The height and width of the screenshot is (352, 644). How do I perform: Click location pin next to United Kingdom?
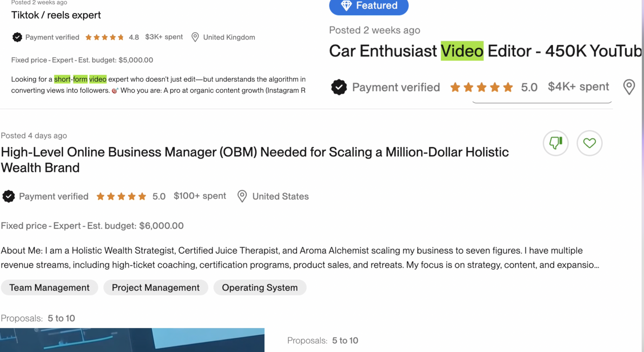195,37
